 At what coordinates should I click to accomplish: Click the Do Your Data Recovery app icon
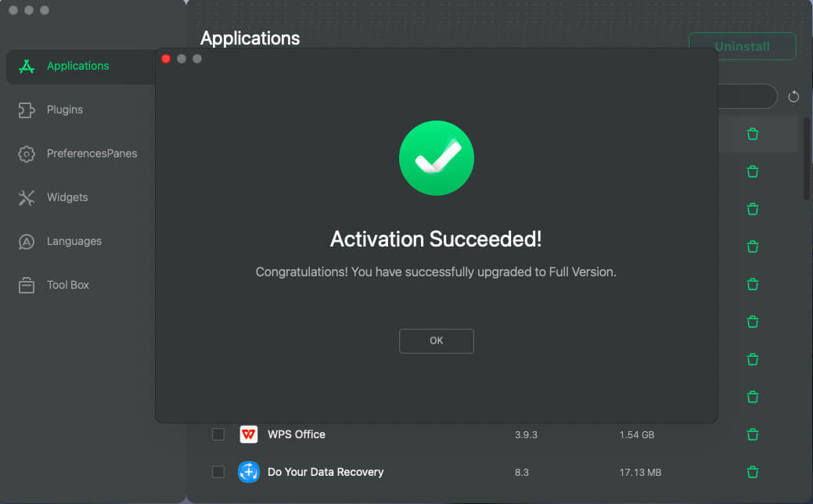(x=248, y=472)
